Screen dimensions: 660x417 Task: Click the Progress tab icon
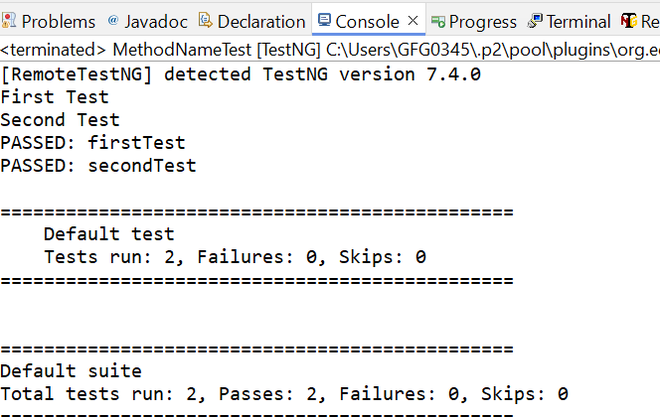438,21
